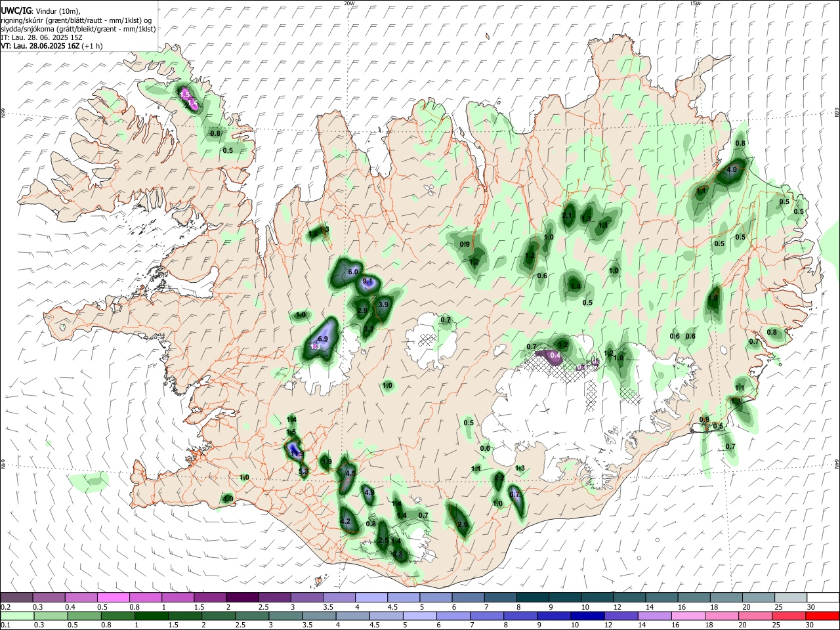Click the 20W longitude label at the top
The width and height of the screenshot is (840, 630).
[350, 3]
